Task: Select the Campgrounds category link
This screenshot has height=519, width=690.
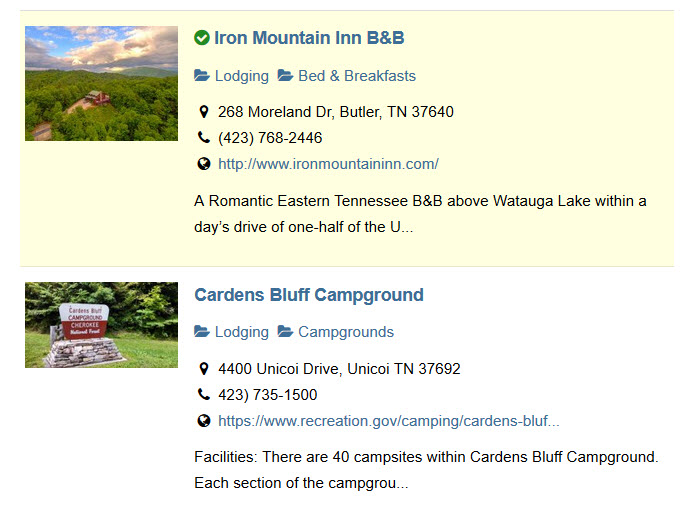Action: coord(346,332)
